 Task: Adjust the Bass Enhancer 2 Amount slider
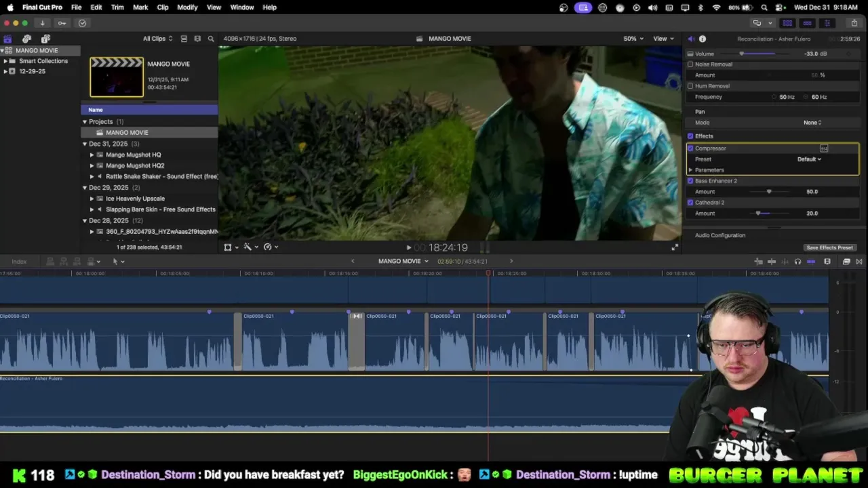(x=768, y=192)
